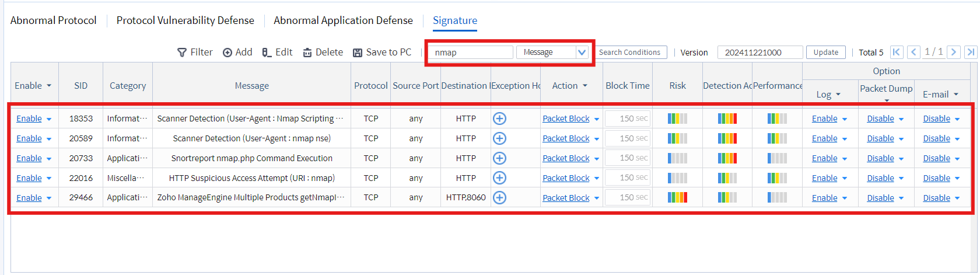
Task: Open the Filter tool
Action: pos(195,53)
